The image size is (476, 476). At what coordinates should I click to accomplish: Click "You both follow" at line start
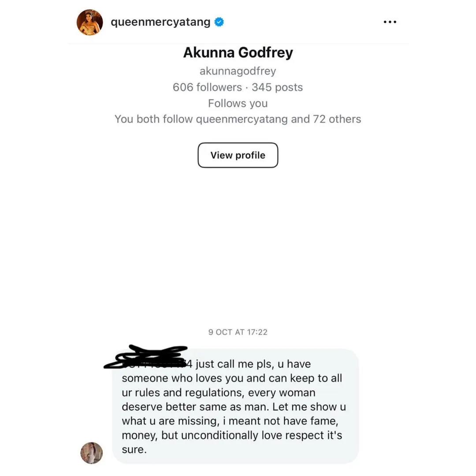[x=154, y=119]
